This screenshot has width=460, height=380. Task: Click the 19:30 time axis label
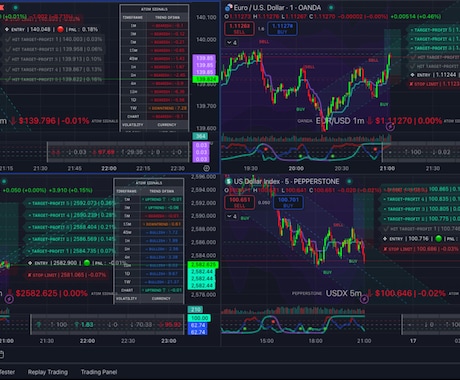pyautogui.click(x=251, y=169)
